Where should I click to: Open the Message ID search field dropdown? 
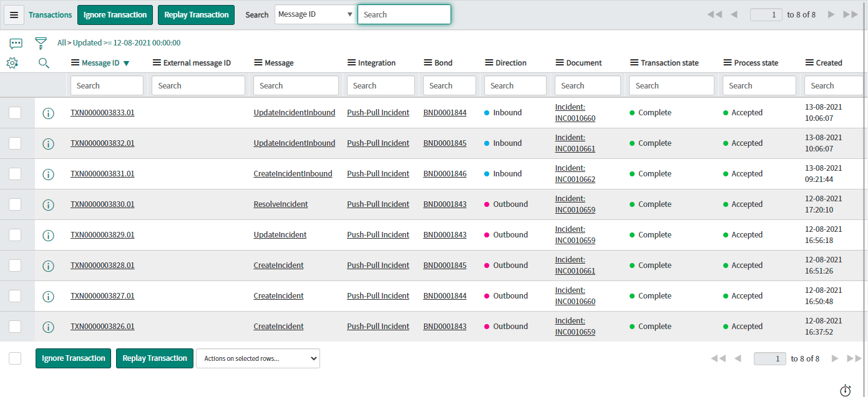(x=315, y=14)
